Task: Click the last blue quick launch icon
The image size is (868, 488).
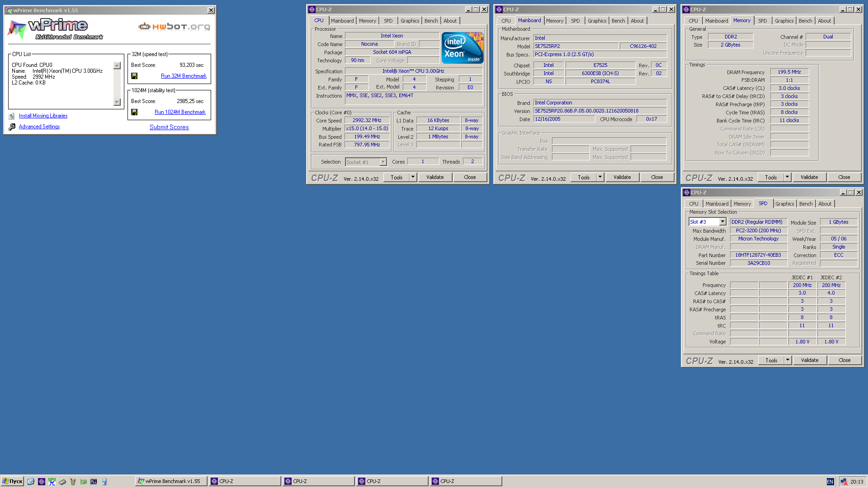Action: pos(104,482)
